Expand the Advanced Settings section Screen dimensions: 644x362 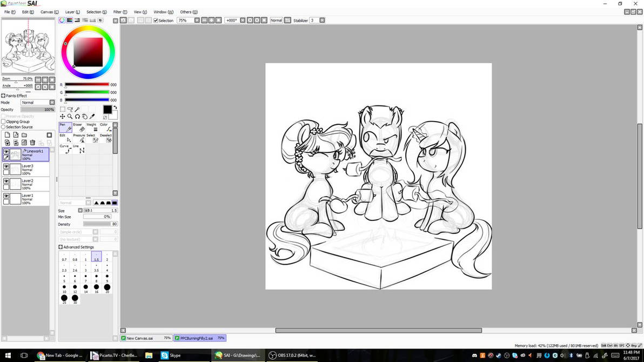(61, 247)
